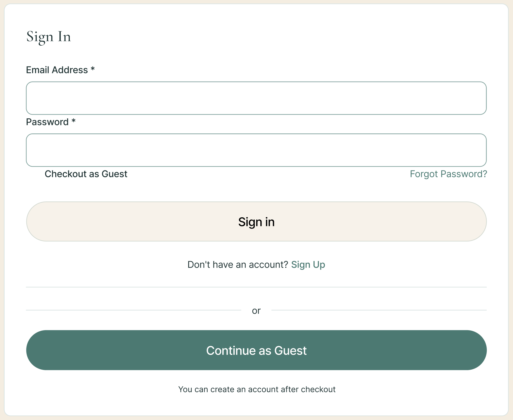
Task: Click the divider line right of 'or'
Action: (x=379, y=310)
